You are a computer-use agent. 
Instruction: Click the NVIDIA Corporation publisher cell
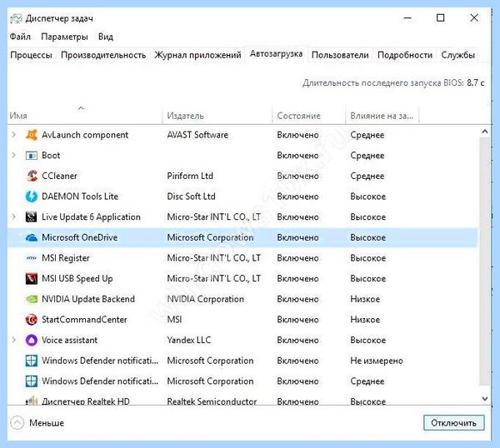205,299
